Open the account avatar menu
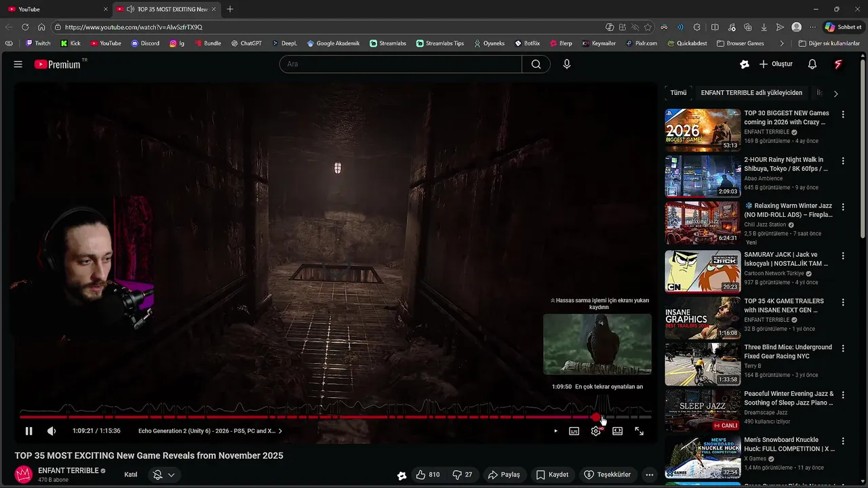 tap(838, 64)
